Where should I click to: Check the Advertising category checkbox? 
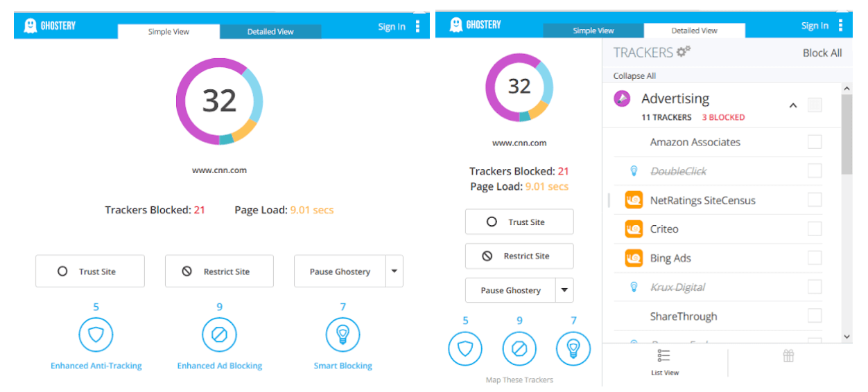tap(815, 105)
